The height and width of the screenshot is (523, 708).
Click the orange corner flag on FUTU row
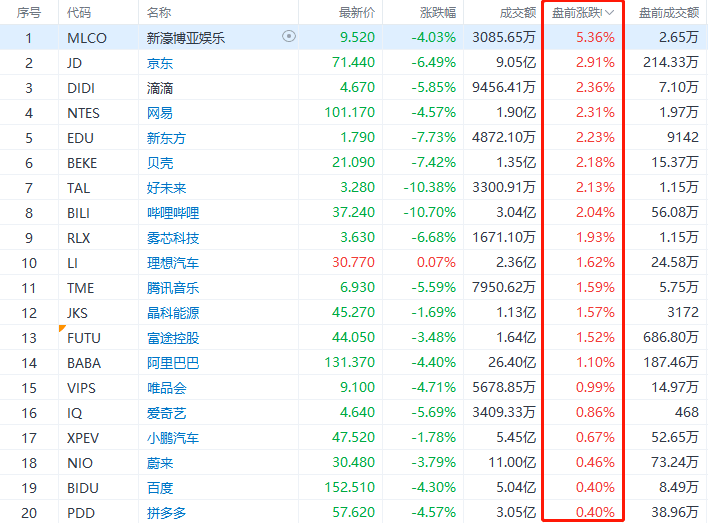pyautogui.click(x=62, y=328)
